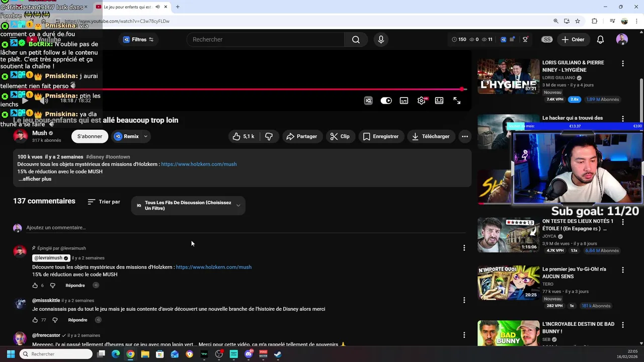Subscribe with the S'abonner button
This screenshot has width=644, height=362.
click(90, 136)
